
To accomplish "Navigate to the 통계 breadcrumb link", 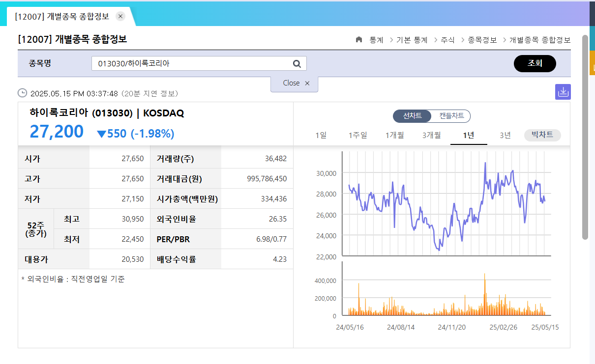I will [x=375, y=40].
